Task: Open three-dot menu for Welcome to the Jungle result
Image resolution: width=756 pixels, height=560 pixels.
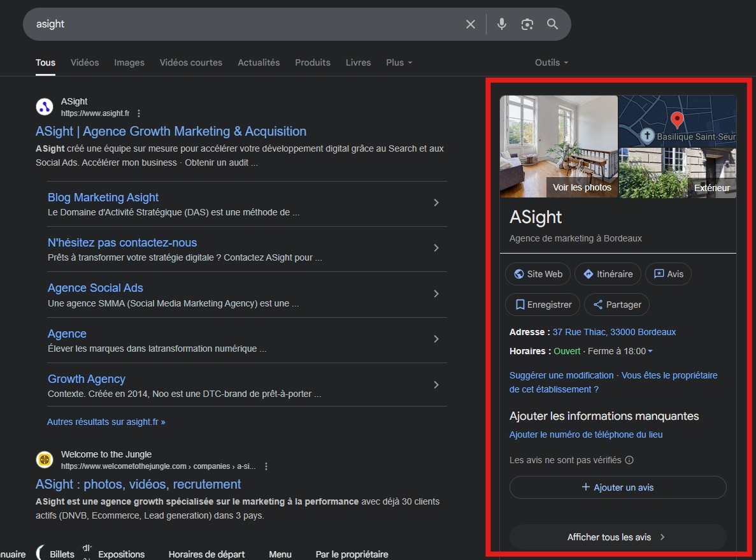Action: pos(266,466)
